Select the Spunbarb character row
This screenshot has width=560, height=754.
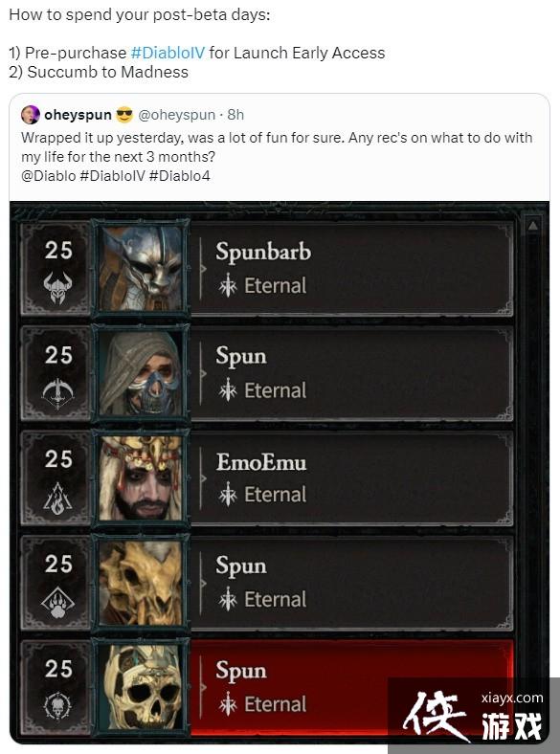[267, 268]
